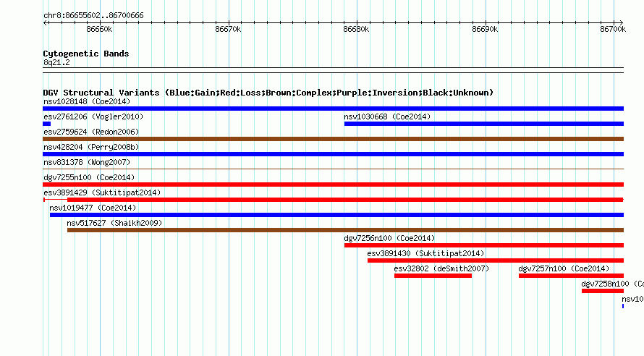The image size is (644, 356).
Task: Click the dgv7258n100 red bar
Action: point(603,291)
